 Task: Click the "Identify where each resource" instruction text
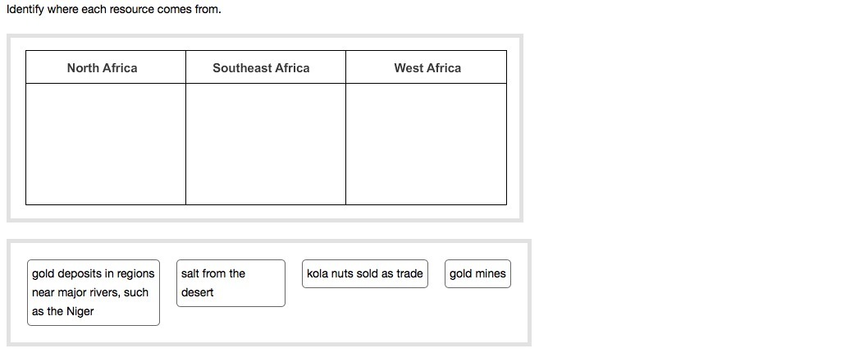point(113,11)
